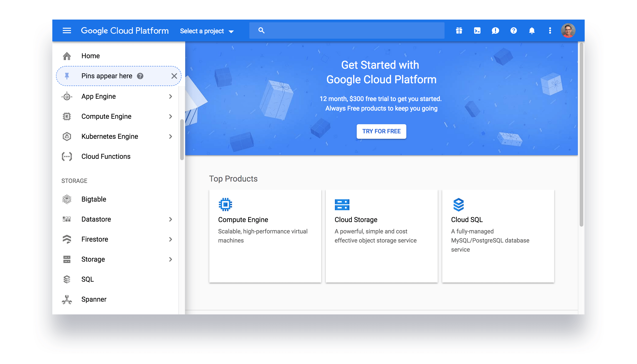Click the Cloud Functions icon

pos(67,156)
